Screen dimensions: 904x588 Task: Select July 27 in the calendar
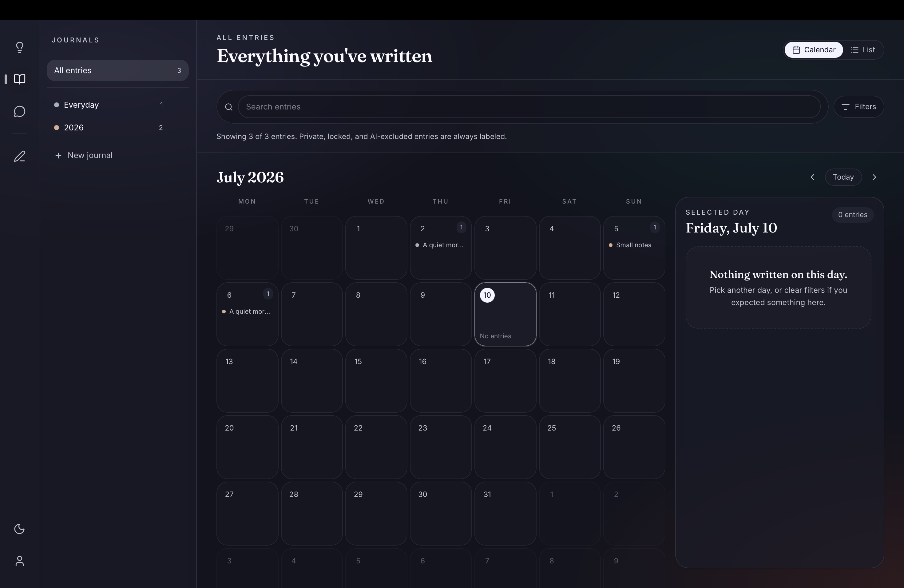(x=247, y=514)
